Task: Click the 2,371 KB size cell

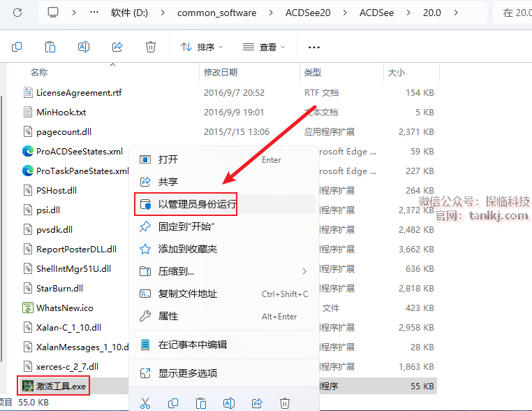Action: (x=416, y=132)
